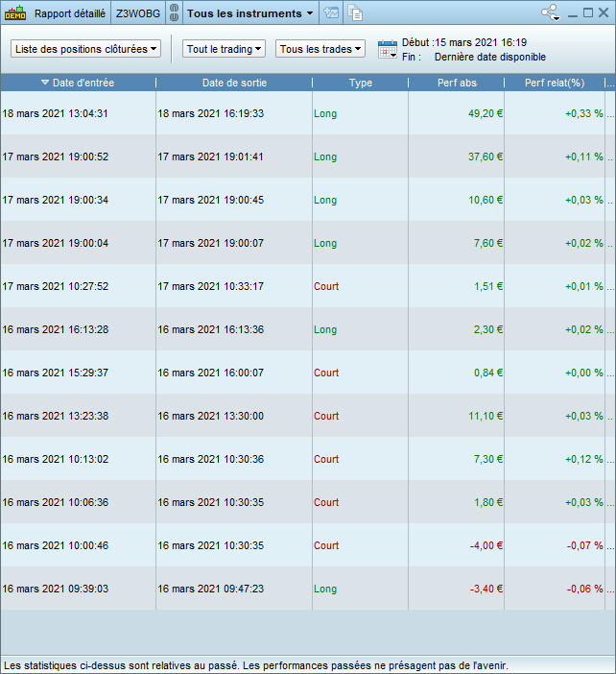Image resolution: width=616 pixels, height=674 pixels.
Task: Sort by Date de sortie column
Action: pyautogui.click(x=234, y=83)
